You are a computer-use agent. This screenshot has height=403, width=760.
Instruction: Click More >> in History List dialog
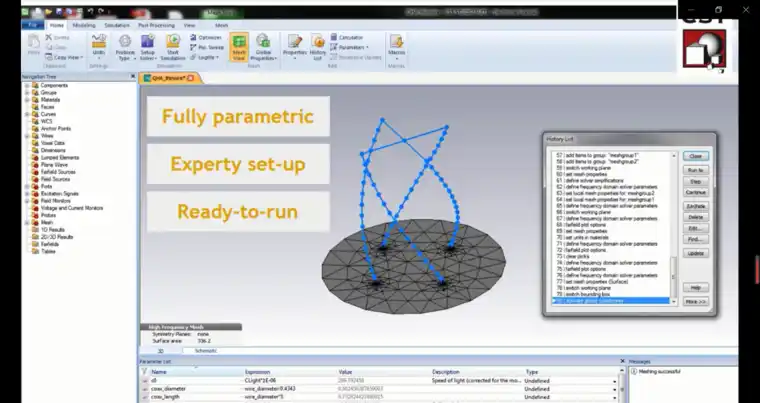pyautogui.click(x=696, y=302)
